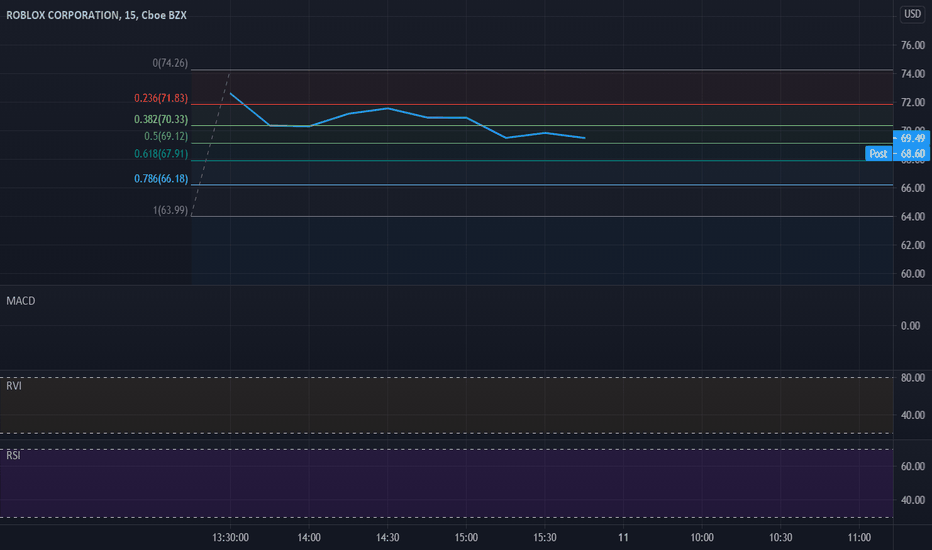Click the MACD indicator label
This screenshot has height=550, width=932.
tap(21, 301)
